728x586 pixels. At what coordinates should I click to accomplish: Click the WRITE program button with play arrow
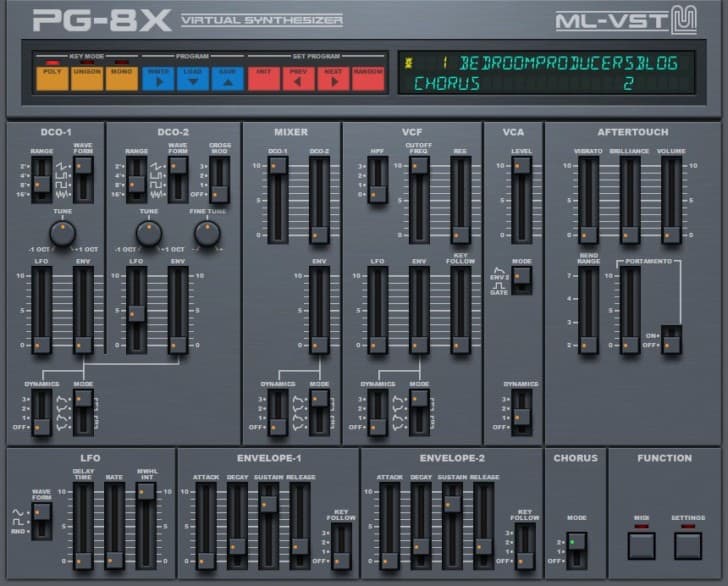pyautogui.click(x=158, y=78)
